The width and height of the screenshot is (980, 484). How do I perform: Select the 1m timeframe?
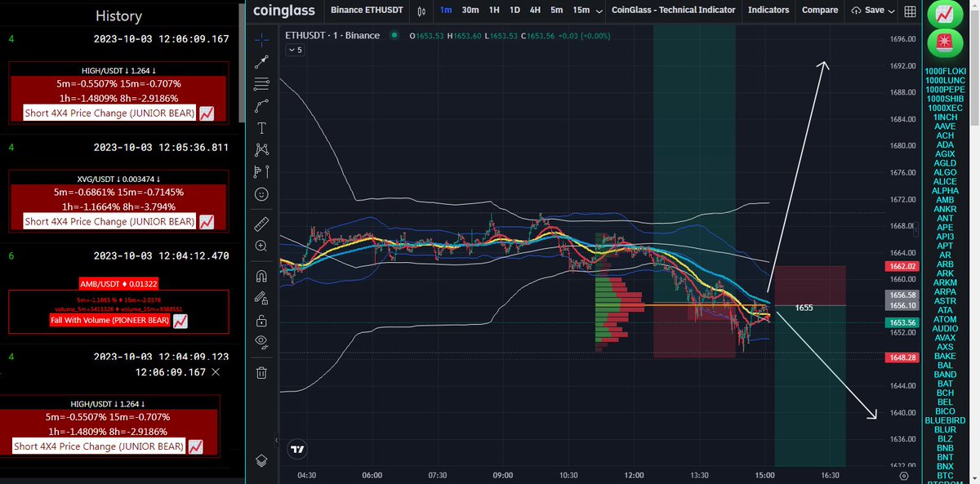tap(446, 10)
